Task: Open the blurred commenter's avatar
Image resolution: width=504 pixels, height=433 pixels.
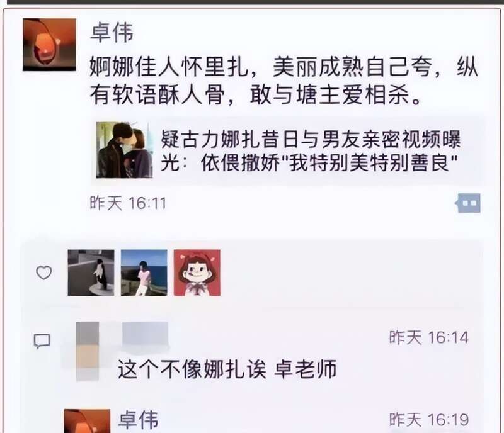Action: [x=88, y=351]
